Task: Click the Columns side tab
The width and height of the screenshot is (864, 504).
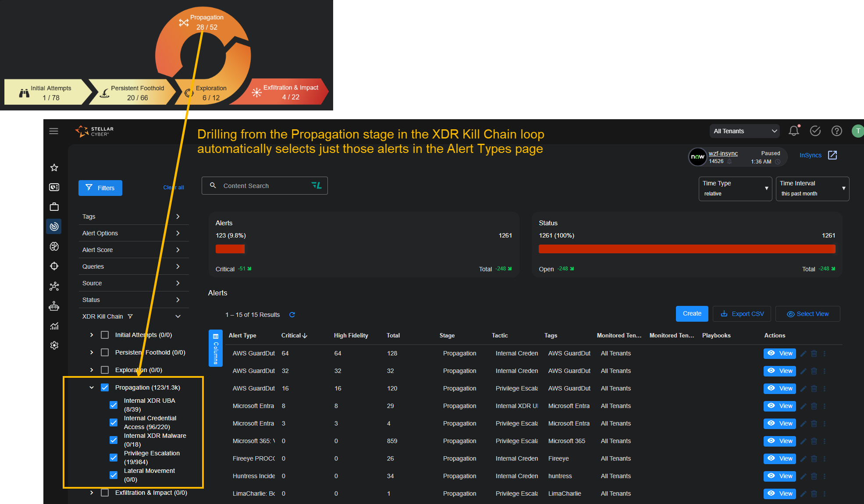Action: (x=215, y=348)
